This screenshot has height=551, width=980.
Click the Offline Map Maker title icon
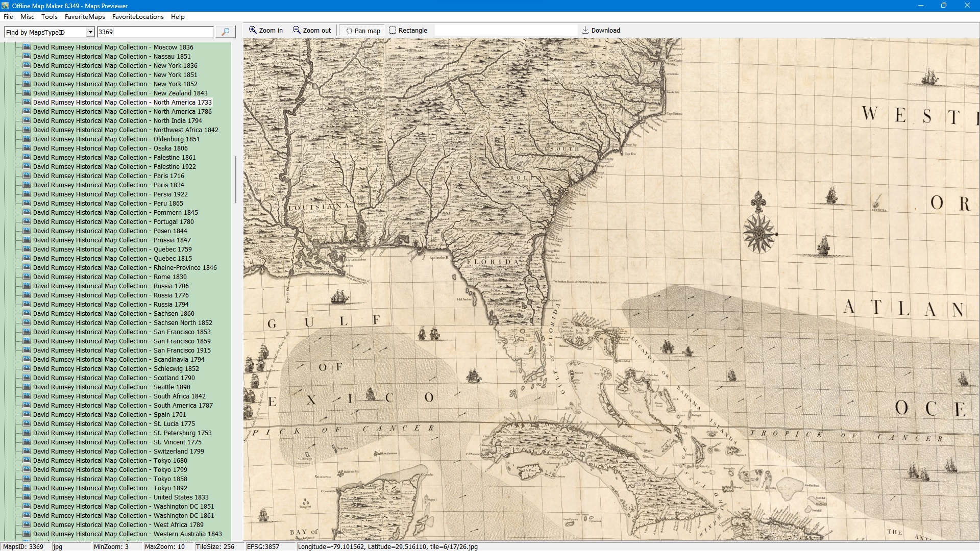tap(5, 6)
